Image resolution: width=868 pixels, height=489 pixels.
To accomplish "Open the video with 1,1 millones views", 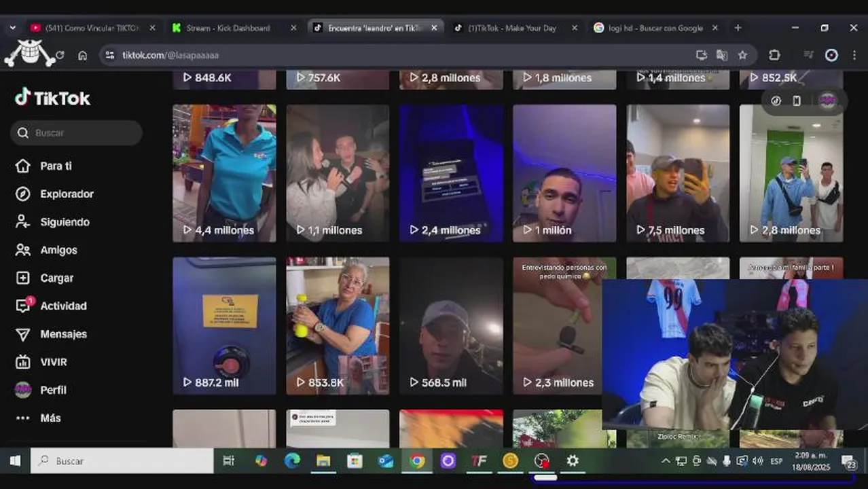I will click(338, 173).
